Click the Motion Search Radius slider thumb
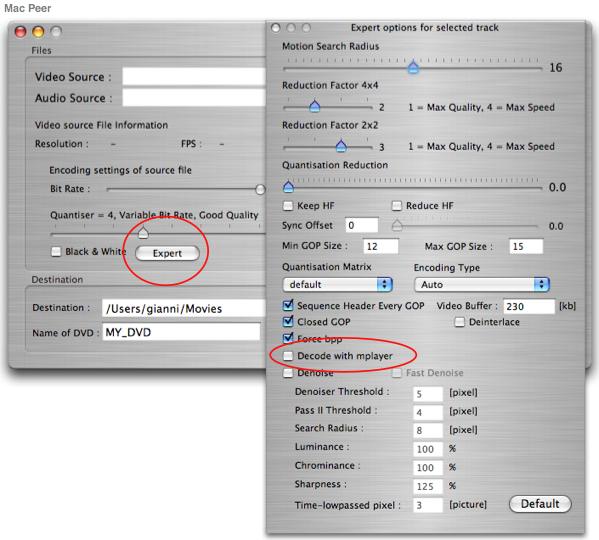The height and width of the screenshot is (540, 599). tap(413, 67)
